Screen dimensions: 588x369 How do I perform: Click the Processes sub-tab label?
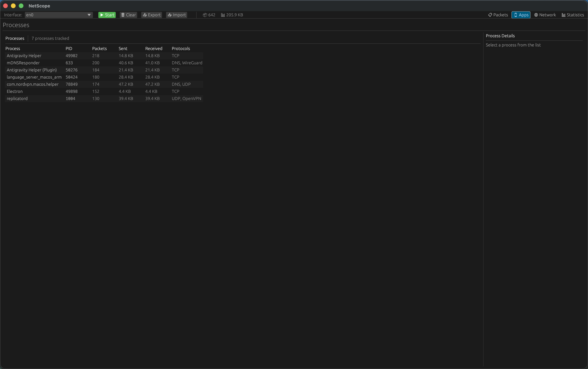pyautogui.click(x=15, y=38)
